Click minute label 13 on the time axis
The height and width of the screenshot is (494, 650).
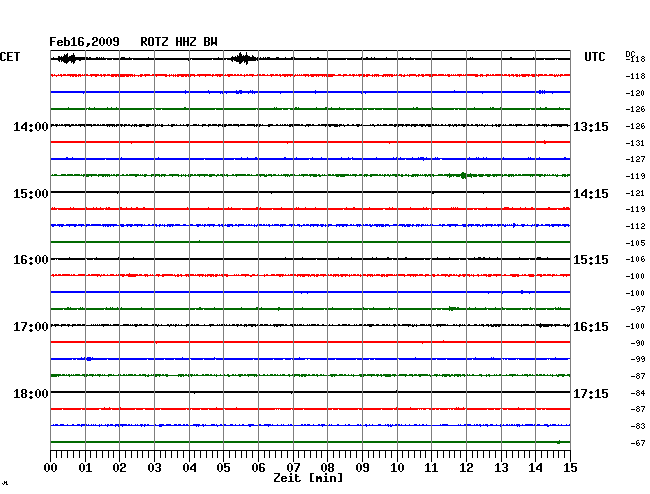pyautogui.click(x=501, y=467)
